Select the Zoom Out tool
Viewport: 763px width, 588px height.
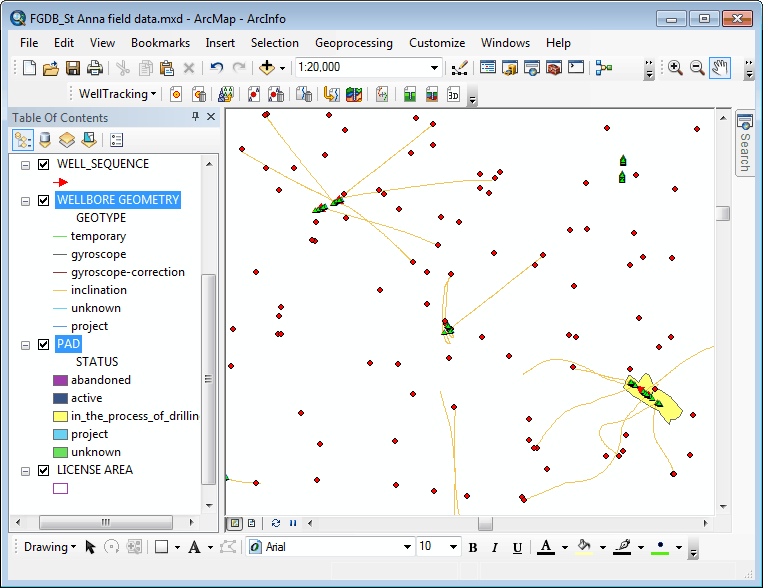pos(697,68)
